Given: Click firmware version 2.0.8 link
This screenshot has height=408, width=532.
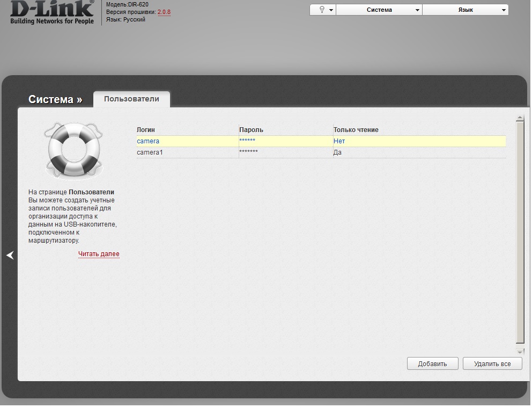Looking at the screenshot, I should [x=164, y=12].
